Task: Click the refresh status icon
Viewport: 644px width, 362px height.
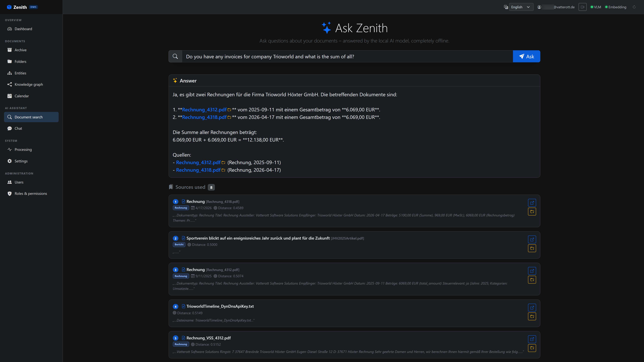Action: click(x=634, y=7)
